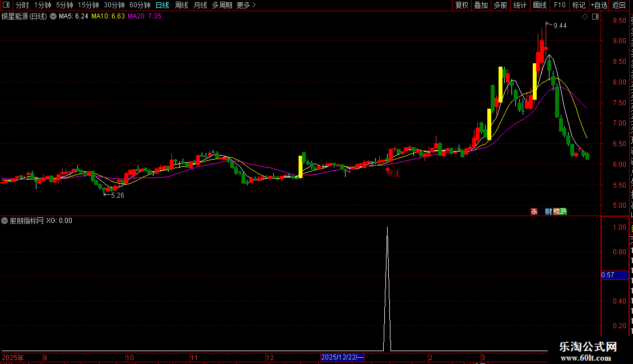This screenshot has width=633, height=364.
Task: Open the main chart indicator dropdown circle
Action: click(53, 17)
